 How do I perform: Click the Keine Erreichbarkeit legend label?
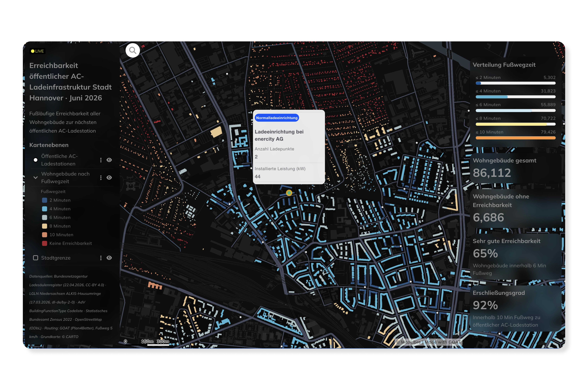[x=71, y=243]
